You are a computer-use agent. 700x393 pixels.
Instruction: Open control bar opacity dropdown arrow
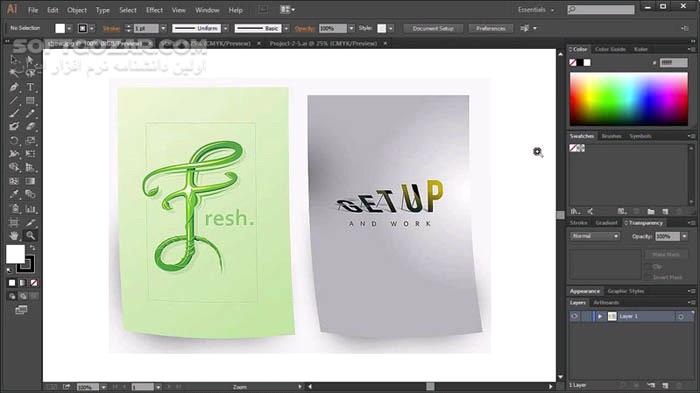(351, 28)
